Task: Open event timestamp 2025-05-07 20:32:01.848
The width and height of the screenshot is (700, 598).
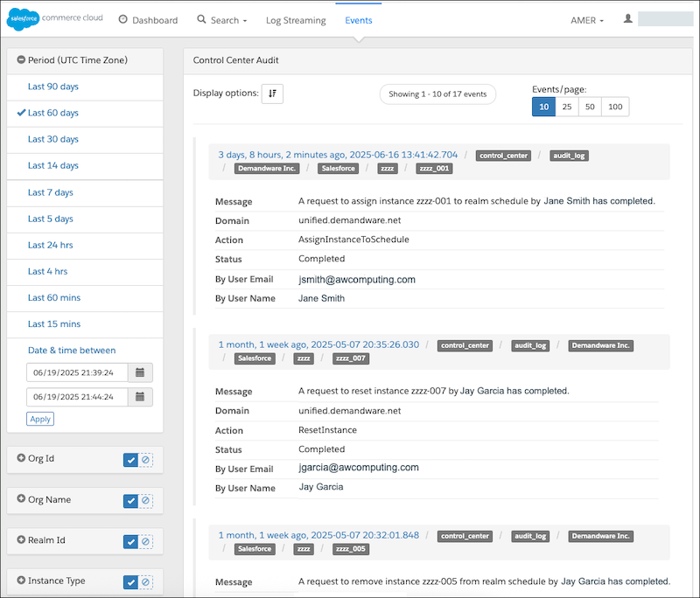Action: pyautogui.click(x=318, y=535)
